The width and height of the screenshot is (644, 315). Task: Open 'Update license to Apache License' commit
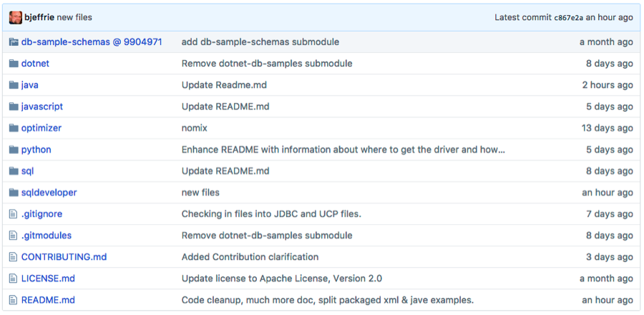(281, 278)
